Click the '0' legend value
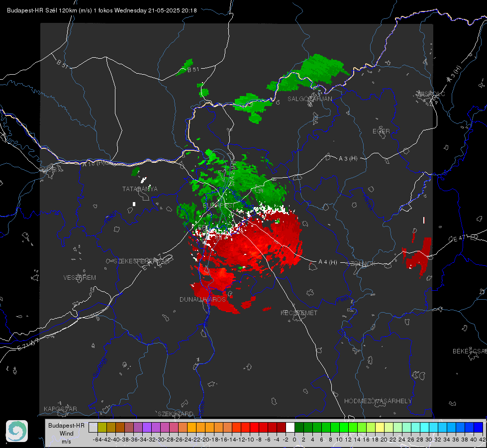Image resolution: width=487 pixels, height=448 pixels. [x=294, y=440]
